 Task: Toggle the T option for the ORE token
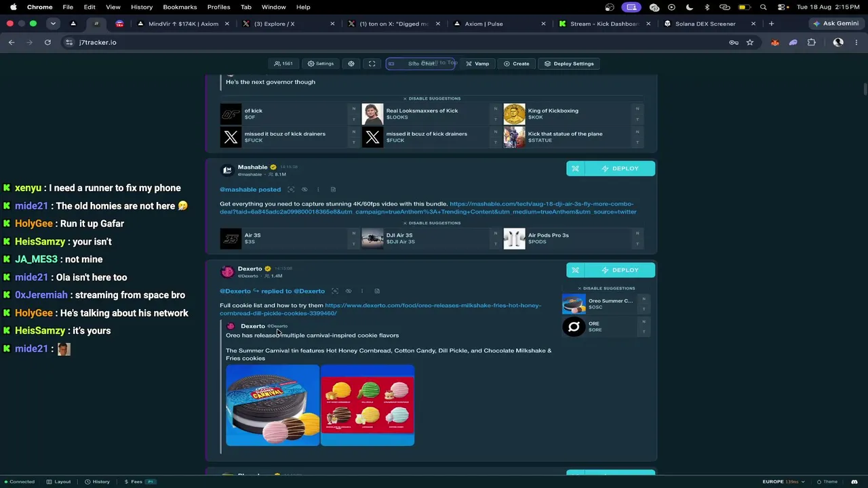click(x=644, y=331)
